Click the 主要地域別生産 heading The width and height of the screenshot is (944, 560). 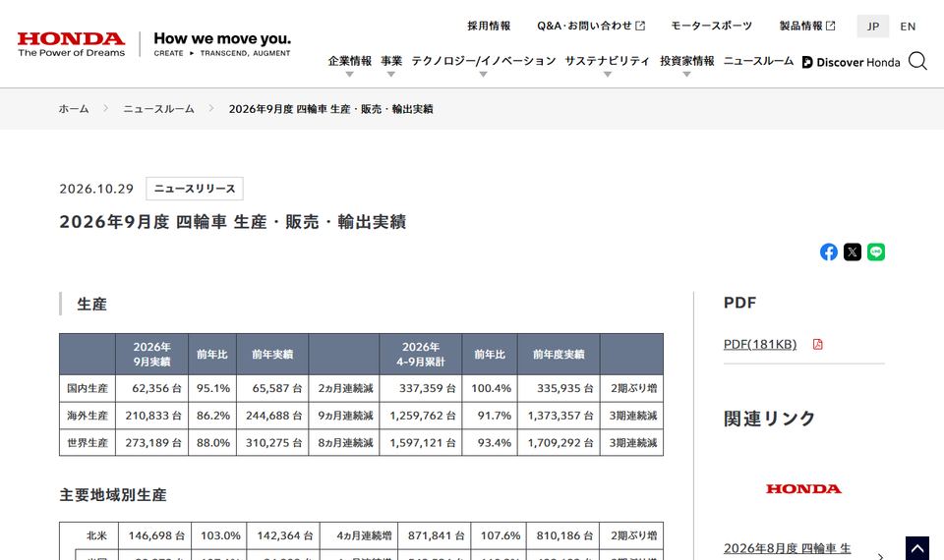coord(113,495)
